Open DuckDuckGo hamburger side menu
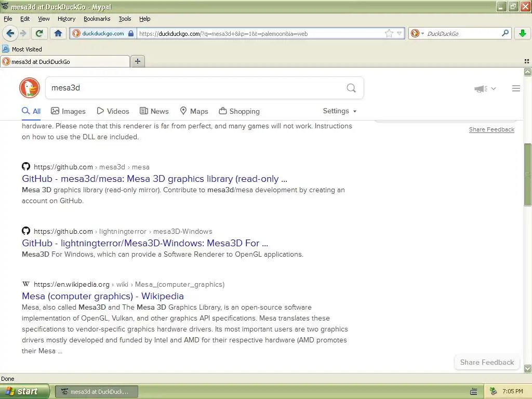532x399 pixels. click(516, 88)
